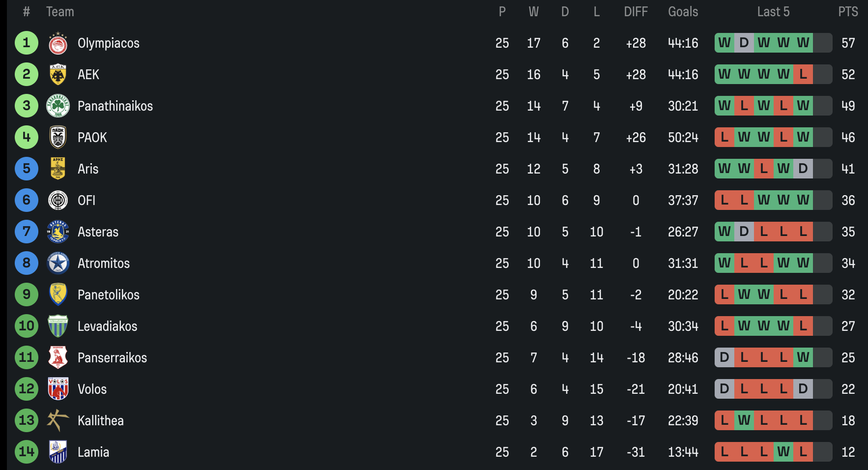Sort by the DIFF column header
Screen dimensions: 868x470
tap(636, 12)
